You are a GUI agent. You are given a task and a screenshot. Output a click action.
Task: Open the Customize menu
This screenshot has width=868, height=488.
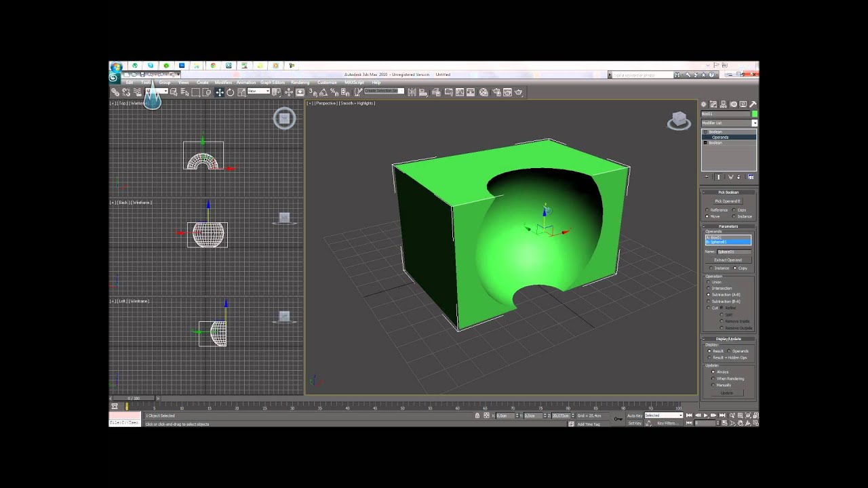coord(327,83)
